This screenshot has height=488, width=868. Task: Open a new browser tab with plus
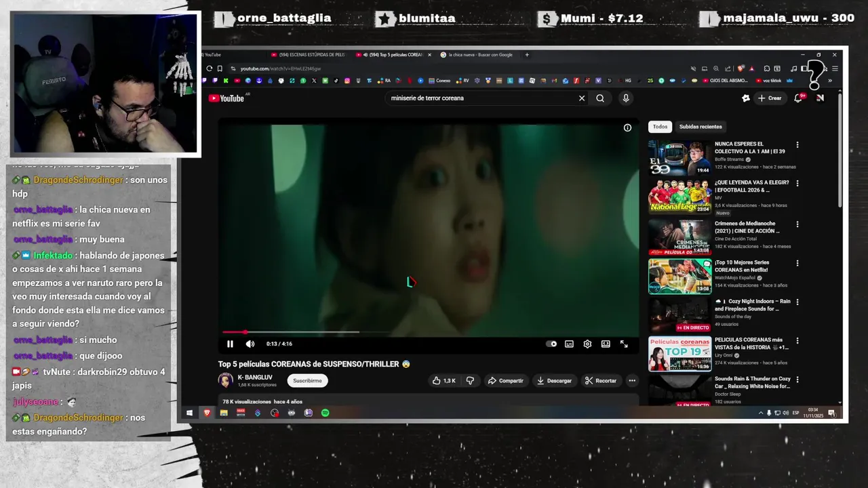point(527,55)
